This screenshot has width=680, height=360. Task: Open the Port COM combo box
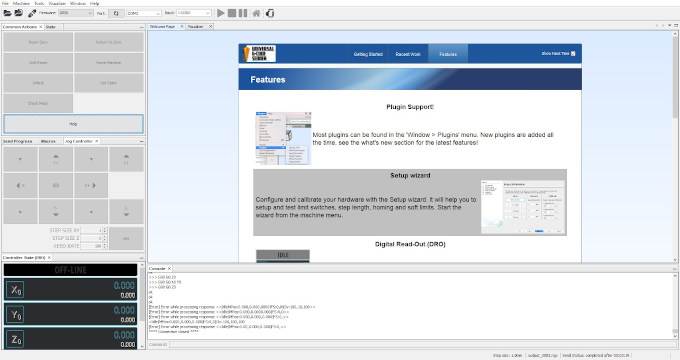coord(144,13)
